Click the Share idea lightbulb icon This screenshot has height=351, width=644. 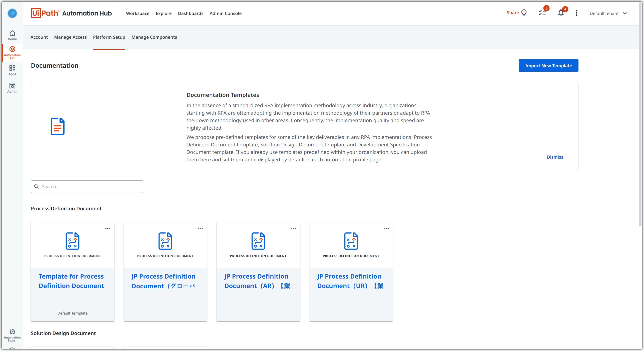click(524, 13)
